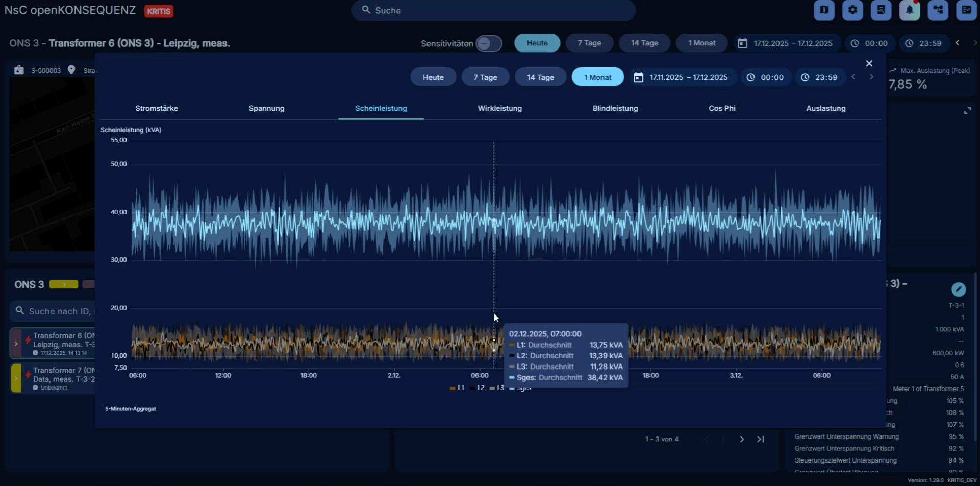
Task: Expand the Transformer 7 list entry
Action: (x=16, y=378)
